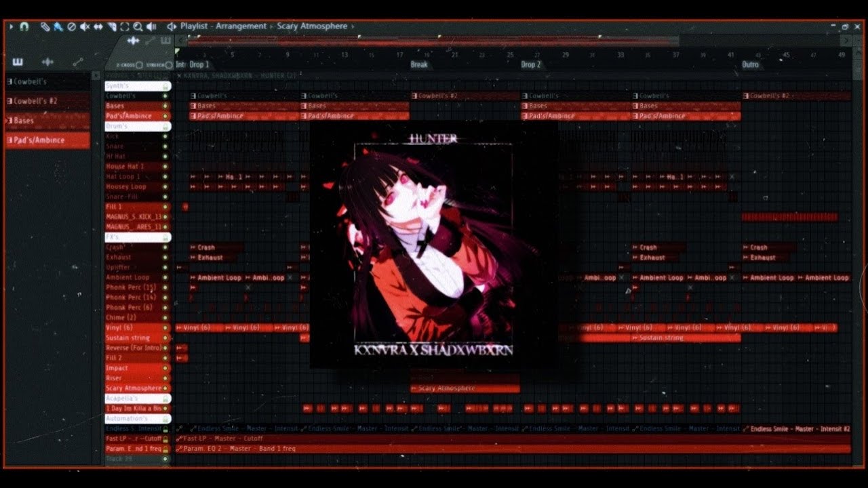Image resolution: width=868 pixels, height=488 pixels.
Task: Mute the House Hat 1 track
Action: (165, 167)
